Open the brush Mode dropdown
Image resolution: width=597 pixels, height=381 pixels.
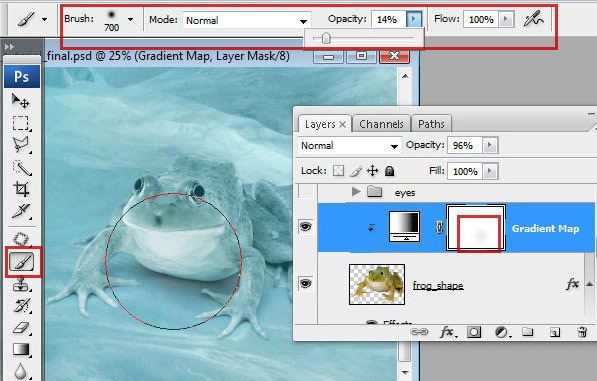click(x=247, y=21)
